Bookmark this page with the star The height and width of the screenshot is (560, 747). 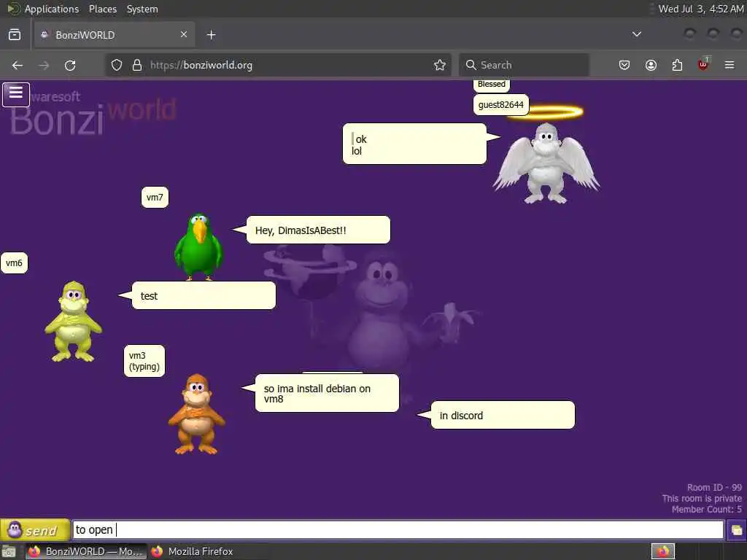(x=440, y=65)
